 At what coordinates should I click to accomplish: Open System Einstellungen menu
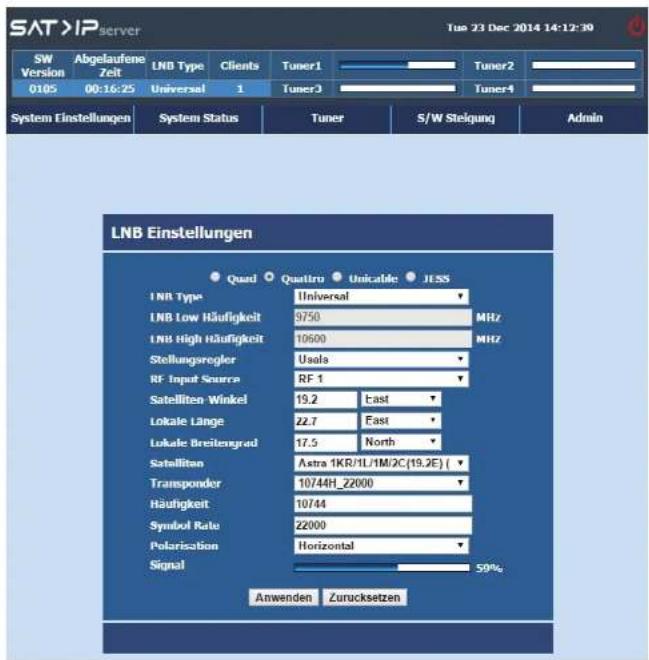(x=71, y=118)
